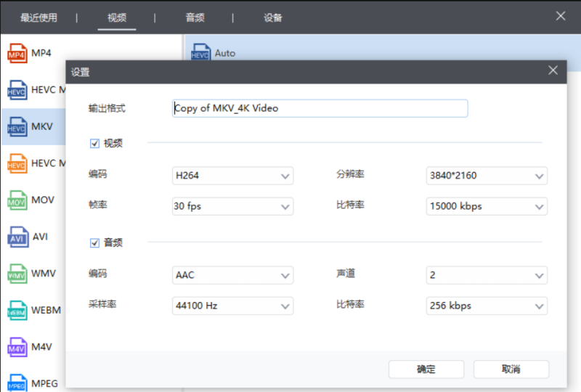This screenshot has height=392, width=581.
Task: Select the WEBM format icon
Action: 17,311
